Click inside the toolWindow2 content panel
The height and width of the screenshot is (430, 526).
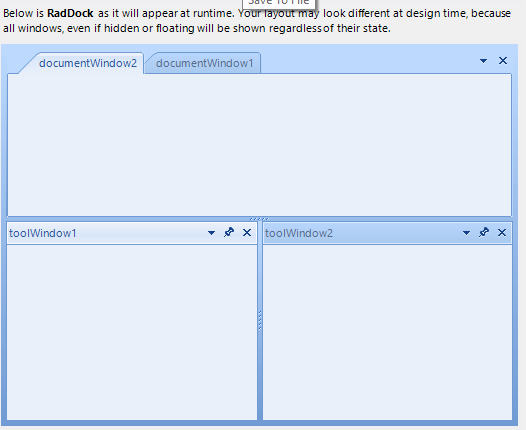[387, 332]
